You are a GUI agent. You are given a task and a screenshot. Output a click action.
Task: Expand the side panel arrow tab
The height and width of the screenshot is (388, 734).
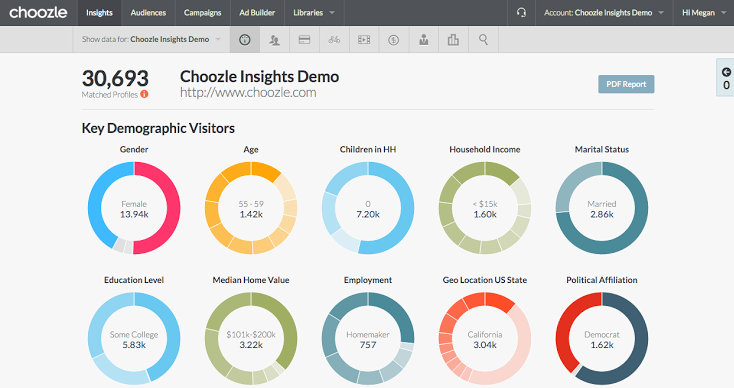726,78
